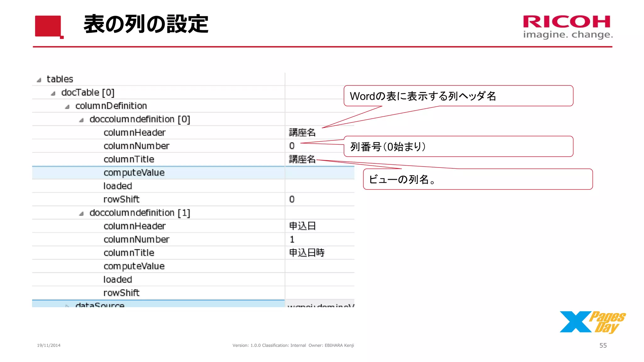Screen dimensions: 644x362
Task: Click the slide title 表の列の設定
Action: pos(146,24)
